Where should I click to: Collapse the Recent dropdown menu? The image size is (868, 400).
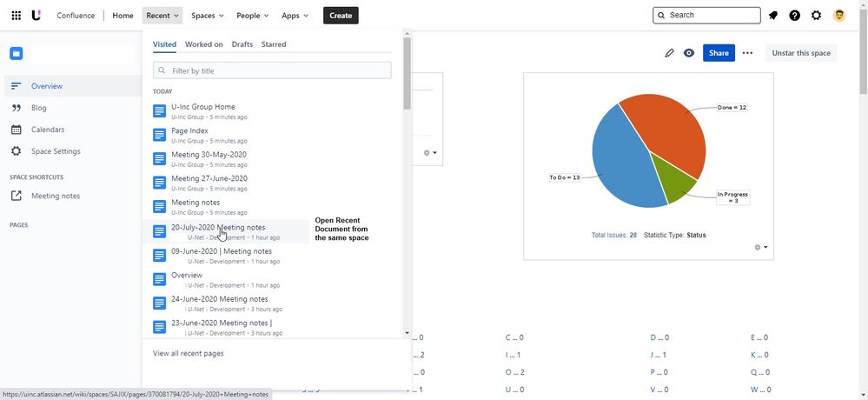coord(162,16)
